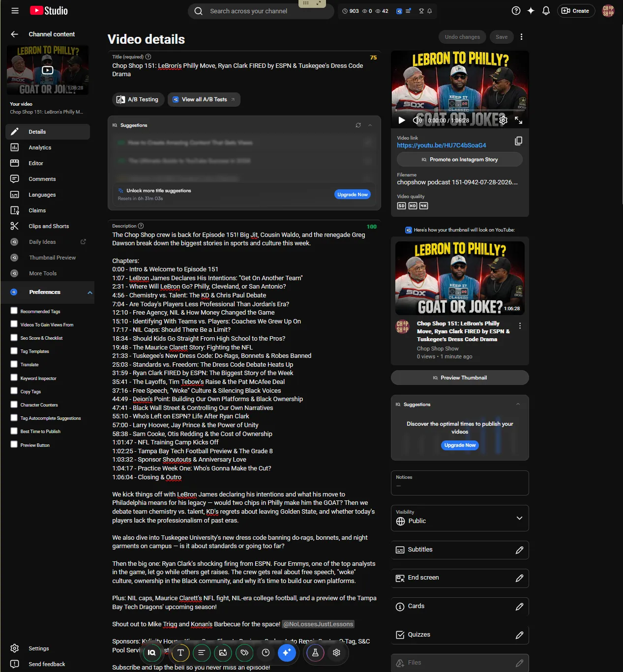Screen dimensions: 623x672
Task: Play the video in the preview player
Action: 402,120
